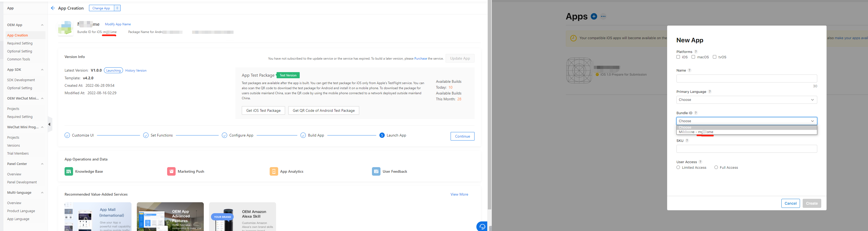Click the app logo icon next to app name
This screenshot has width=868, height=231.
pyautogui.click(x=65, y=28)
